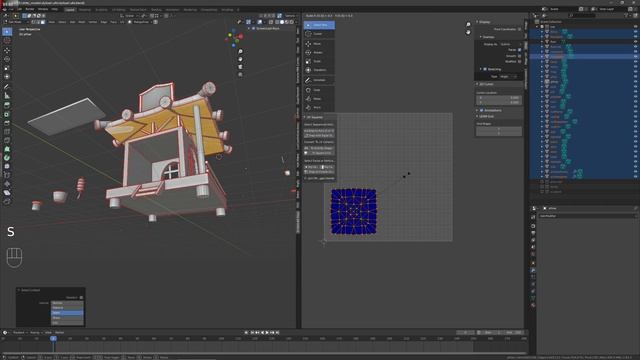The height and width of the screenshot is (360, 640).
Task: Select the Select Box tool in 3D viewport
Action: point(7,31)
